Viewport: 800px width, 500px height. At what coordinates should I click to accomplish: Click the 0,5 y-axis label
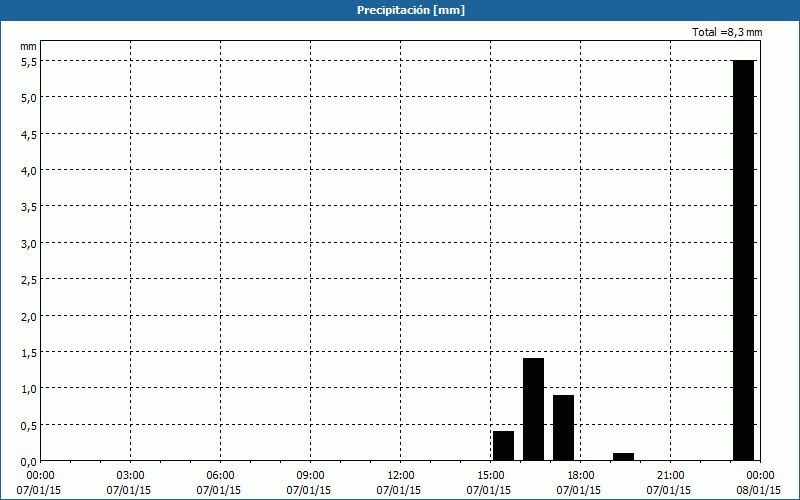(29, 426)
